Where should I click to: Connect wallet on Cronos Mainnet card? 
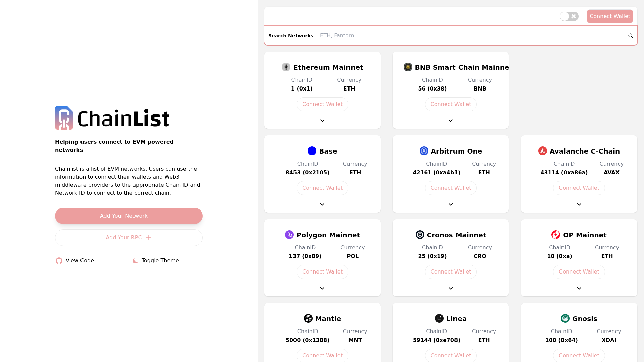click(x=451, y=272)
